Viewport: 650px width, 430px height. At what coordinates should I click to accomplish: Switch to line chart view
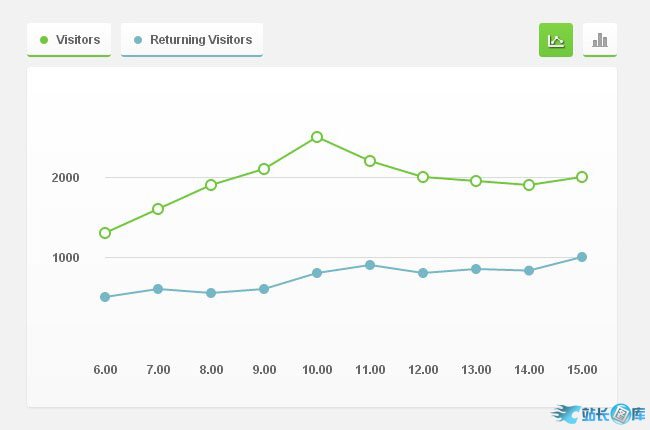click(x=556, y=40)
